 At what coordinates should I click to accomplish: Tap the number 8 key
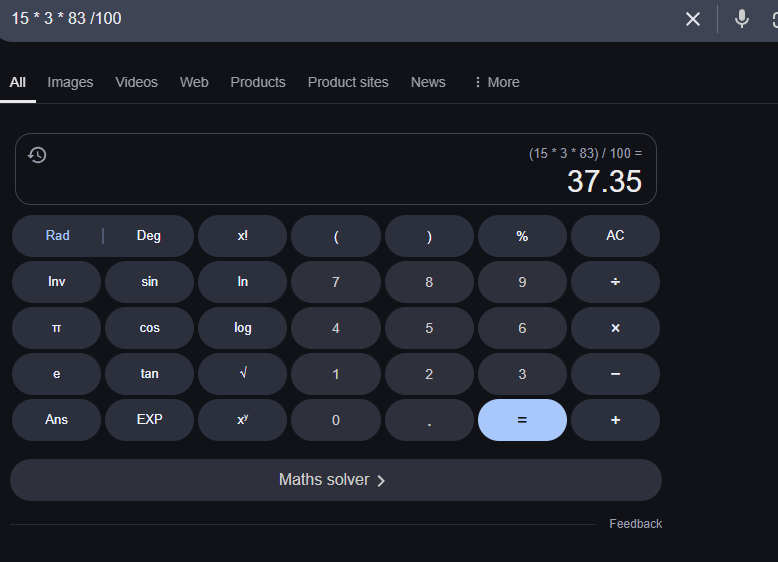[429, 282]
